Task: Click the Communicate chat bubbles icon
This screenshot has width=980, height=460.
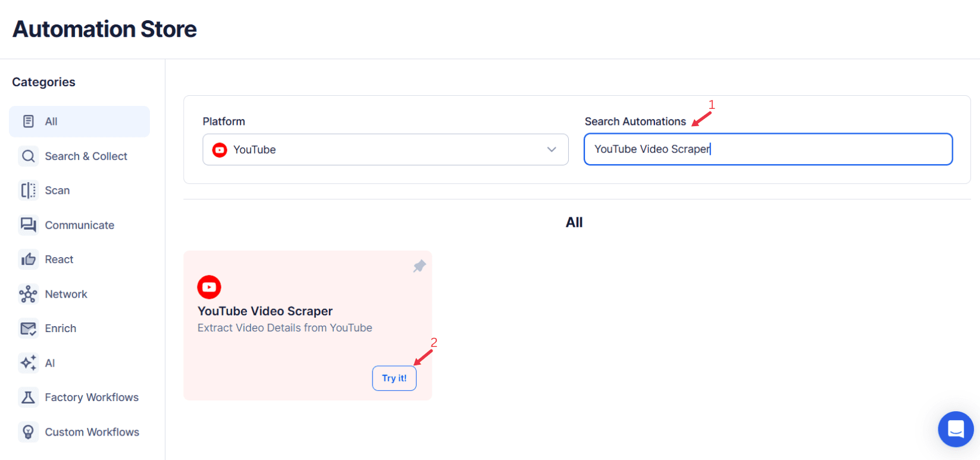Action: click(28, 225)
